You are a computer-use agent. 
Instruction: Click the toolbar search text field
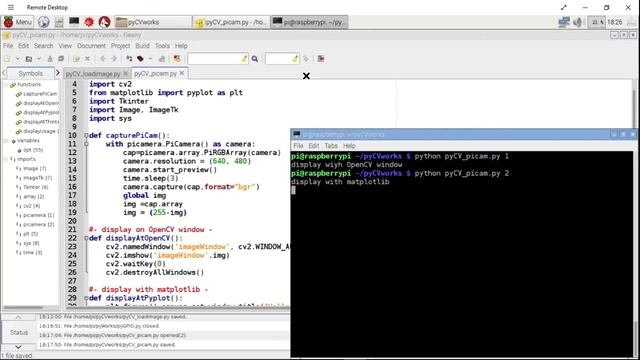coord(218,59)
